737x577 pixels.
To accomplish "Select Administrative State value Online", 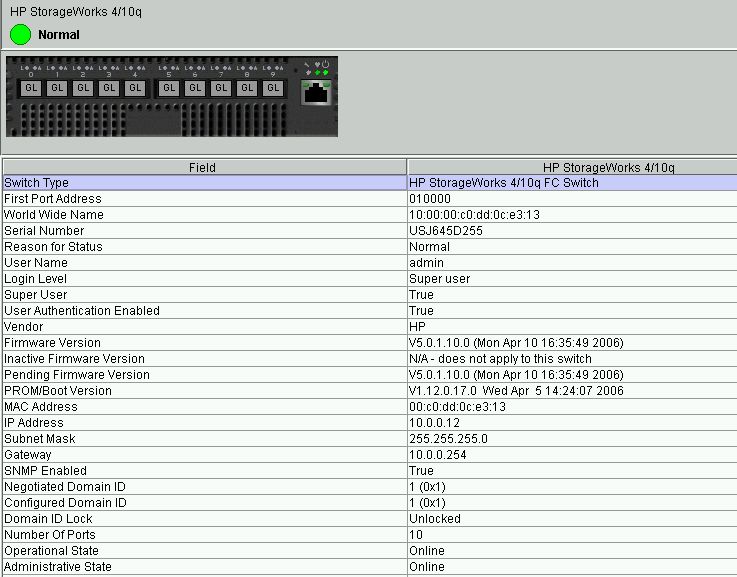I will [427, 566].
